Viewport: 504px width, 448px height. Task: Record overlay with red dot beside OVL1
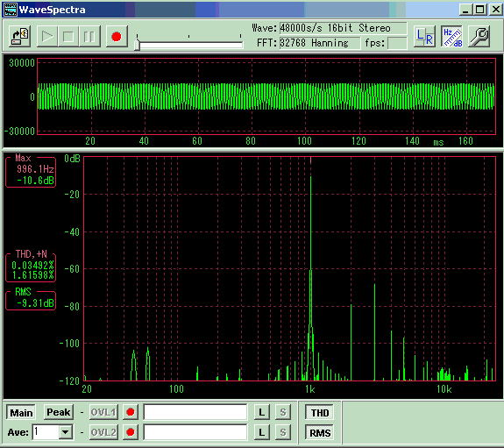(131, 412)
